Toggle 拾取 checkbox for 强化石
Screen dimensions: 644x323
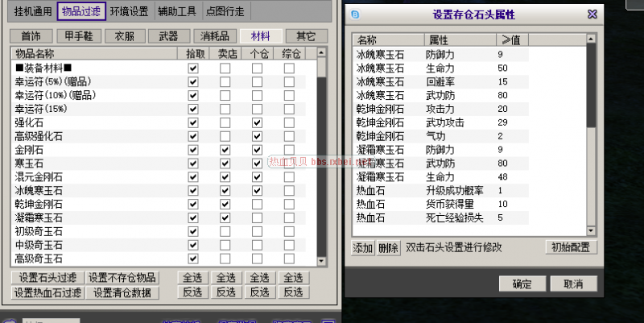[192, 122]
